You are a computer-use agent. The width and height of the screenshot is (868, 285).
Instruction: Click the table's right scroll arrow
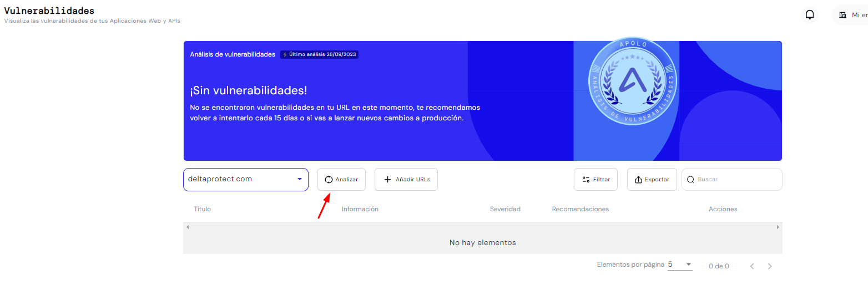point(778,227)
